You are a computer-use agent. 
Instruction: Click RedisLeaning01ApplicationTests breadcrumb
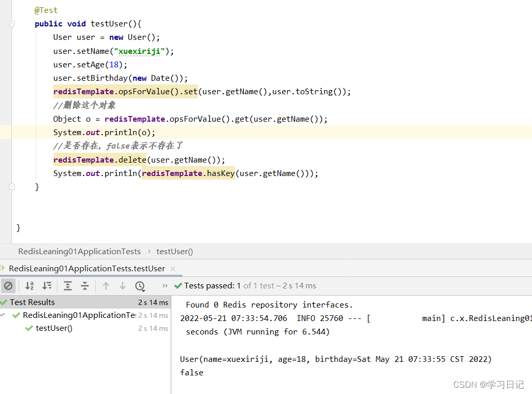[x=79, y=252]
